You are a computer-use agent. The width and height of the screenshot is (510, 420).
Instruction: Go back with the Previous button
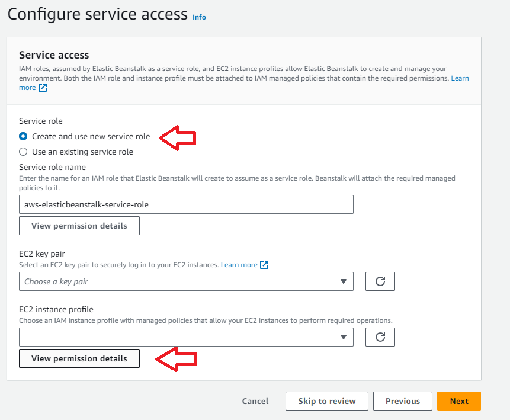pos(403,401)
